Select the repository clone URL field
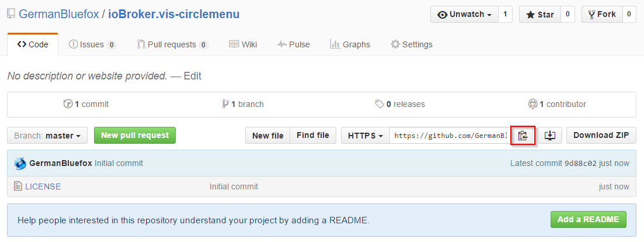This screenshot has height=242, width=644. (450, 136)
